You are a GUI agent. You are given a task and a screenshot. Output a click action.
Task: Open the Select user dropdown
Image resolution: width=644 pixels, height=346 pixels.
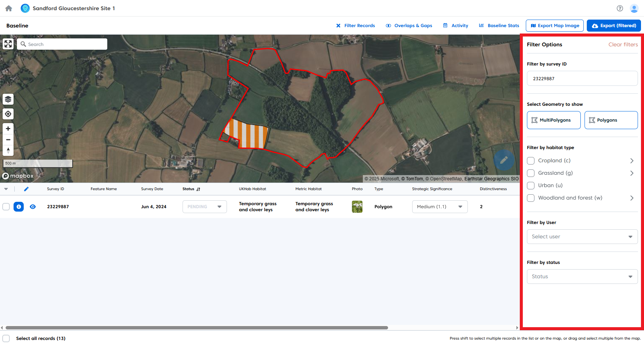pyautogui.click(x=582, y=236)
